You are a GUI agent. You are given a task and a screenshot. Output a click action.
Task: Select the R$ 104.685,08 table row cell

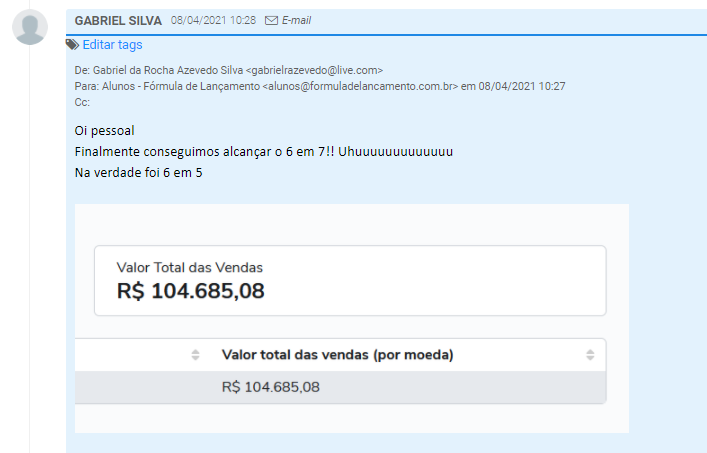point(271,387)
